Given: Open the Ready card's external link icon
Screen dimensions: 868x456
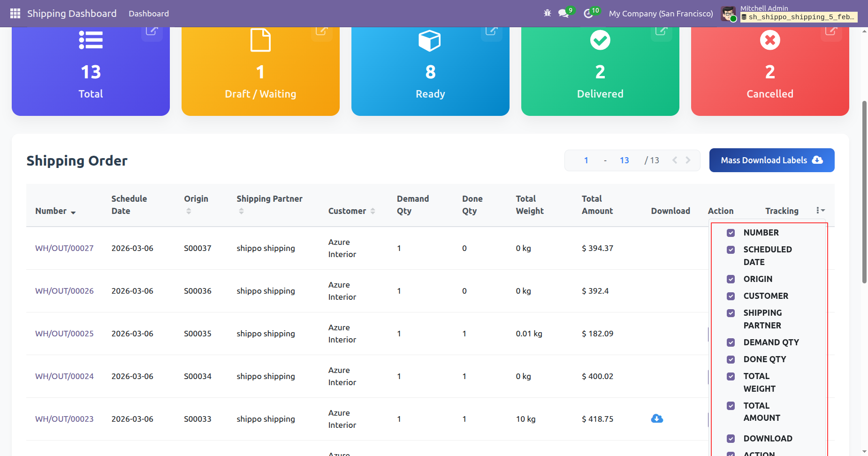Looking at the screenshot, I should click(x=491, y=31).
